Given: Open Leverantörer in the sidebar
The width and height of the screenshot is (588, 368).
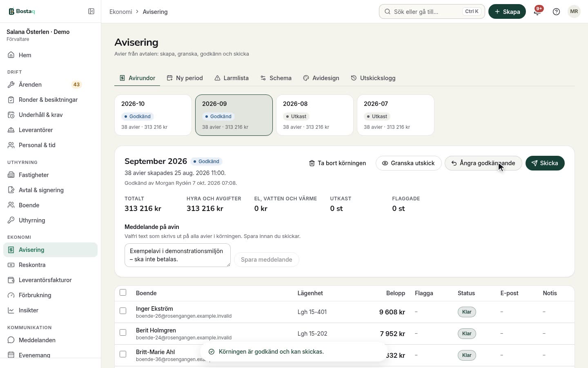Looking at the screenshot, I should [x=50, y=130].
